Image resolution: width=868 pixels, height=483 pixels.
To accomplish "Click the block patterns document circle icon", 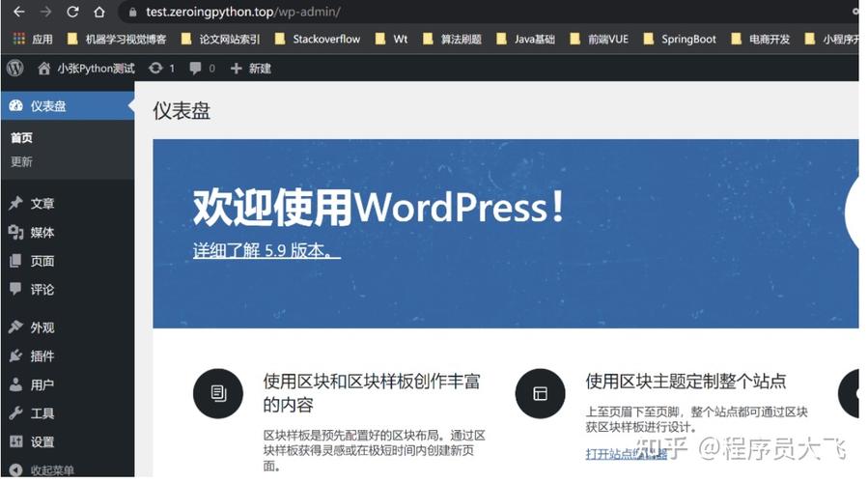I will (x=218, y=393).
